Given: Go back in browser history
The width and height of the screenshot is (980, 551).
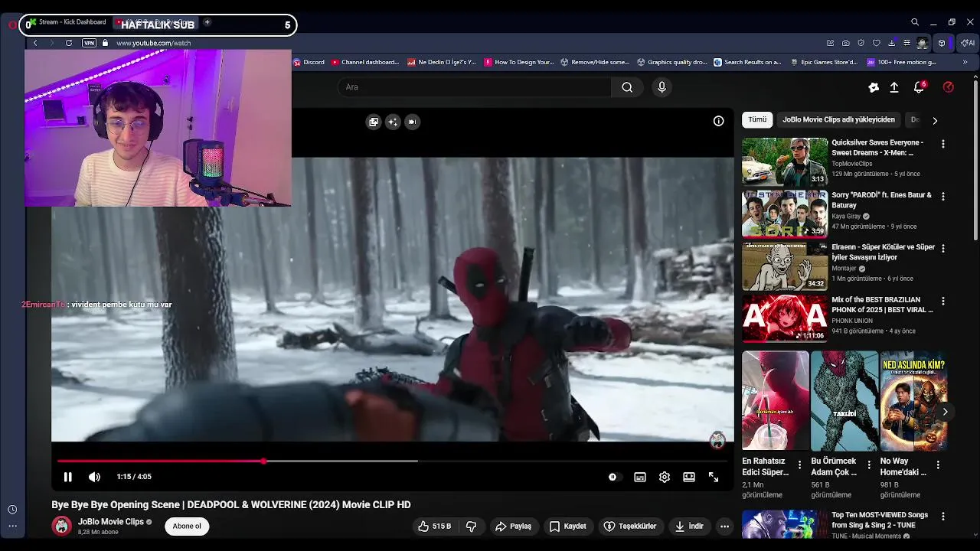Looking at the screenshot, I should pos(35,43).
